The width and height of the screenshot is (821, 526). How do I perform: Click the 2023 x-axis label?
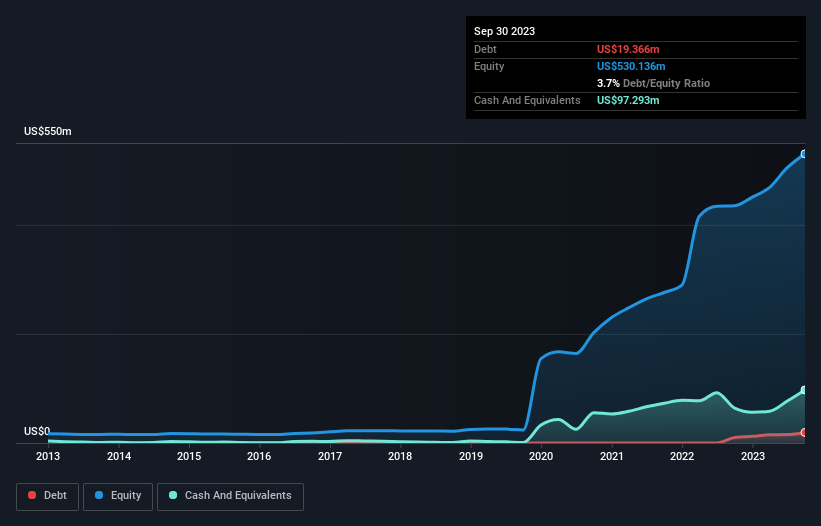click(752, 456)
